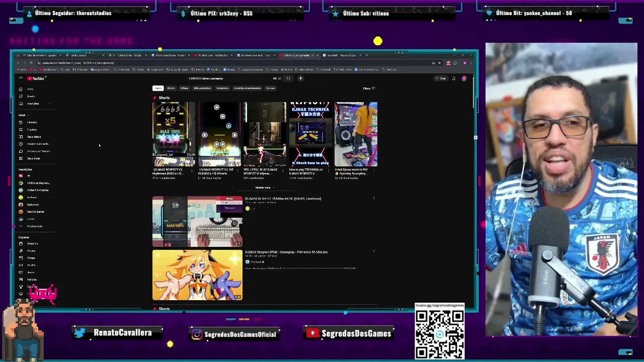Select the Assistidos filter chip

point(222,88)
